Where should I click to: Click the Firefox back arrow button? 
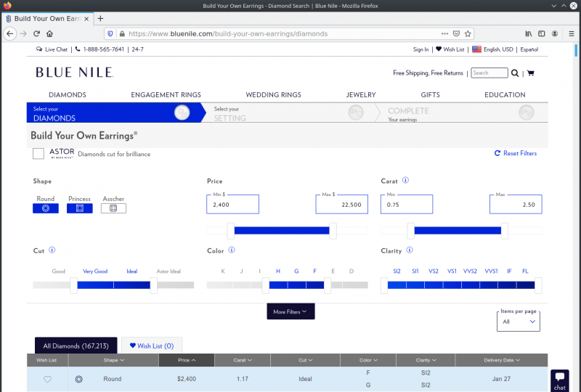tap(9, 33)
